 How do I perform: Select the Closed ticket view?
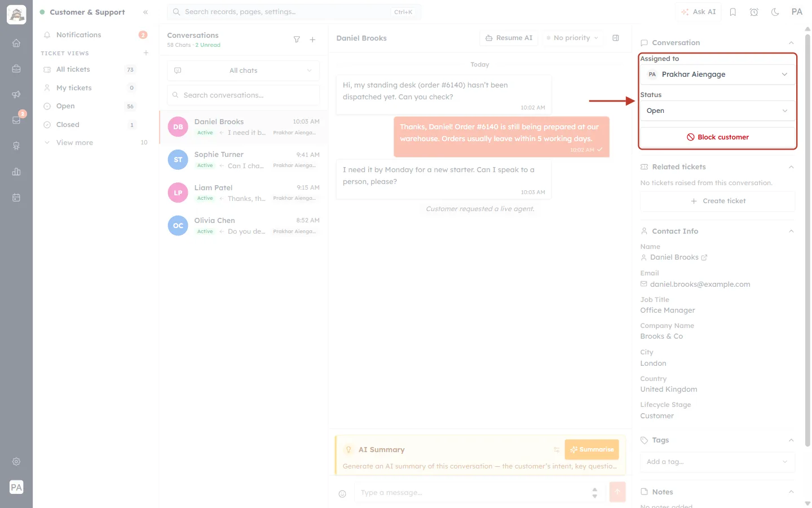[x=89, y=125]
